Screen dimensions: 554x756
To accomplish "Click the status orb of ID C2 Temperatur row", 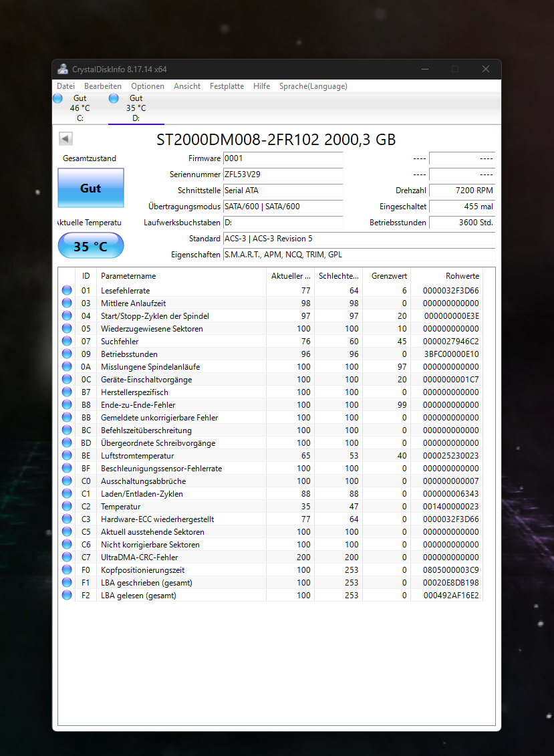I will click(67, 506).
